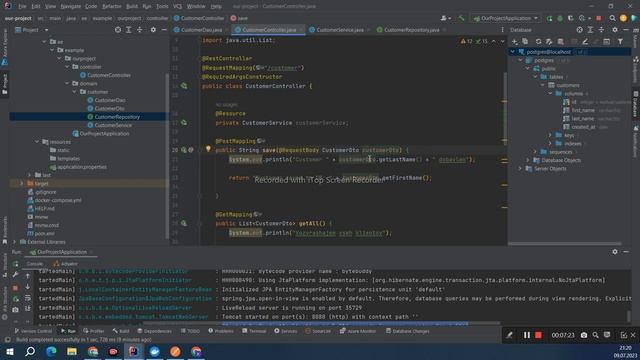Add new data source plus icon in Database panel
This screenshot has width=640, height=360.
tap(515, 42)
